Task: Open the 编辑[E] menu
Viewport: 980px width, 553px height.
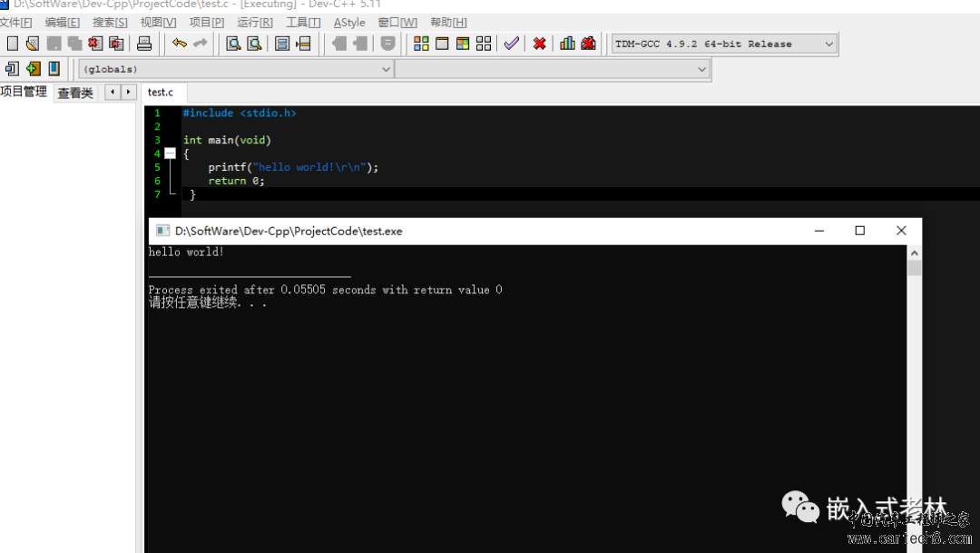Action: [62, 23]
